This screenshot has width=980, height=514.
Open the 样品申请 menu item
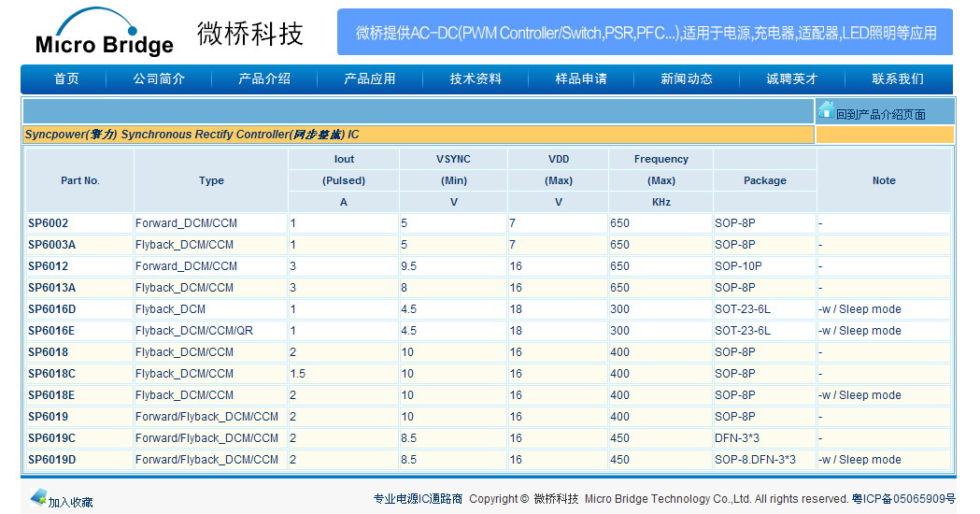581,79
